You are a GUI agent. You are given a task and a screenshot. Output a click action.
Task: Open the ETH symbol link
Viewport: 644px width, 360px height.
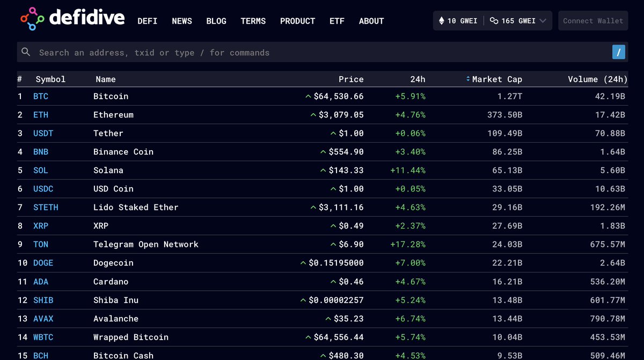click(41, 115)
